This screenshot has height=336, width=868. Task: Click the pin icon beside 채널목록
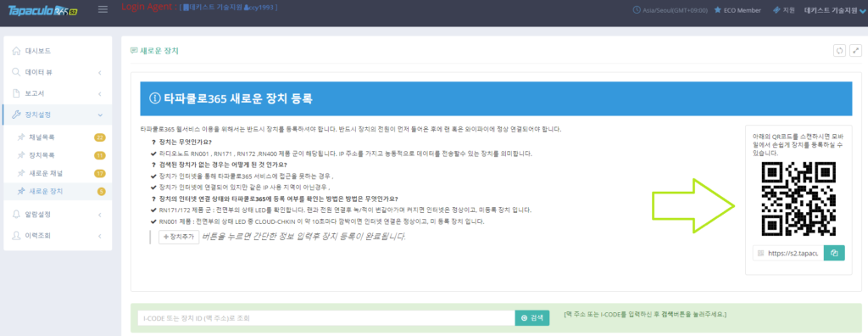tap(21, 137)
